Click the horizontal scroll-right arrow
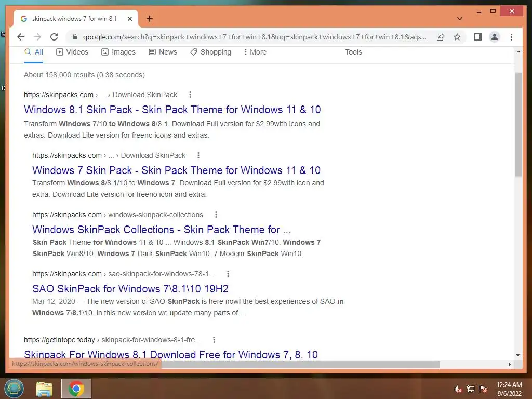Screen dimensions: 532x399 [509, 364]
